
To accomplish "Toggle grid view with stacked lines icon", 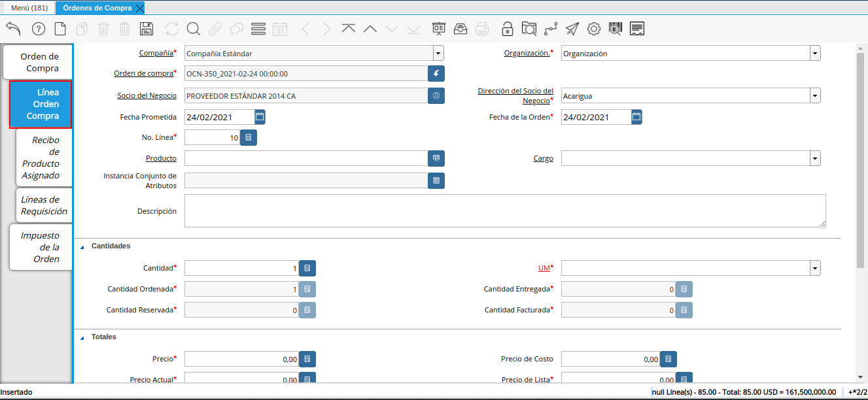I will tap(258, 29).
